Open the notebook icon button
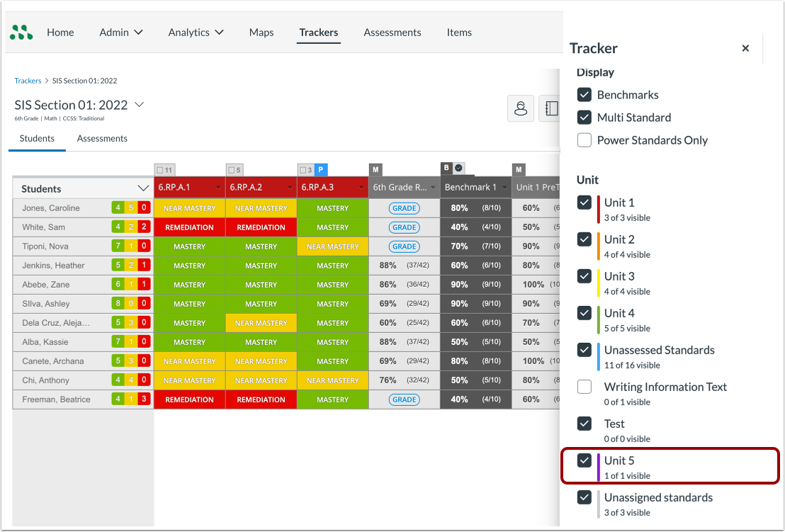785x532 pixels. click(550, 108)
